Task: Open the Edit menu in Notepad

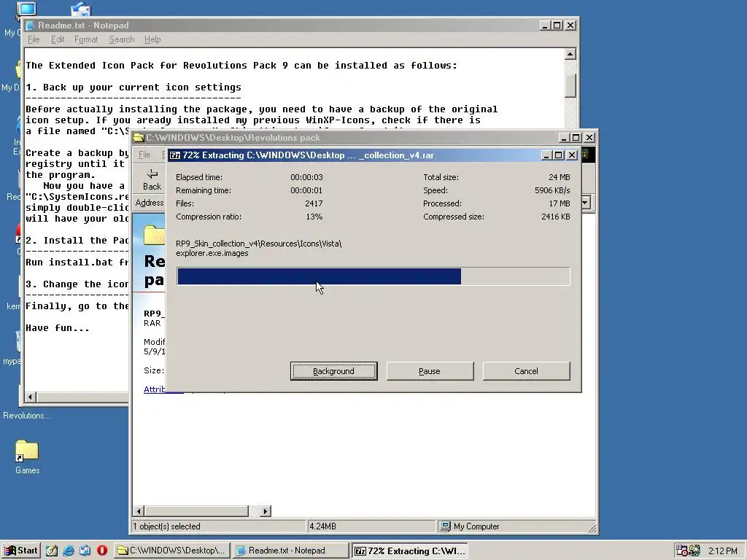Action: click(58, 39)
